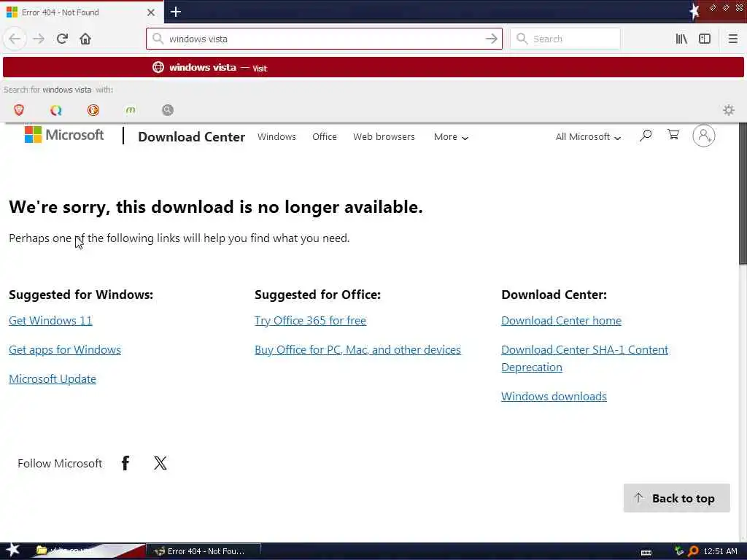
Task: Search with the DuckDuckGo engine icon
Action: click(x=93, y=110)
